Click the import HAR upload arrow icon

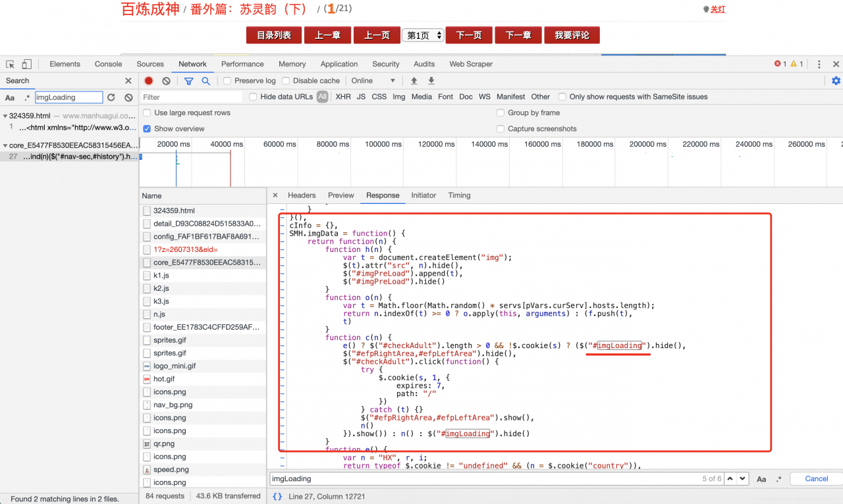click(x=414, y=81)
